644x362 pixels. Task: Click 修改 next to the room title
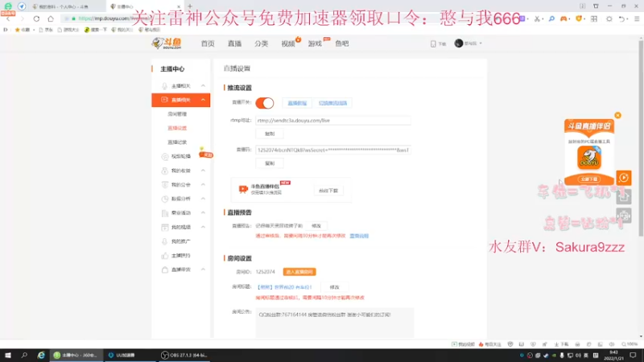click(334, 287)
